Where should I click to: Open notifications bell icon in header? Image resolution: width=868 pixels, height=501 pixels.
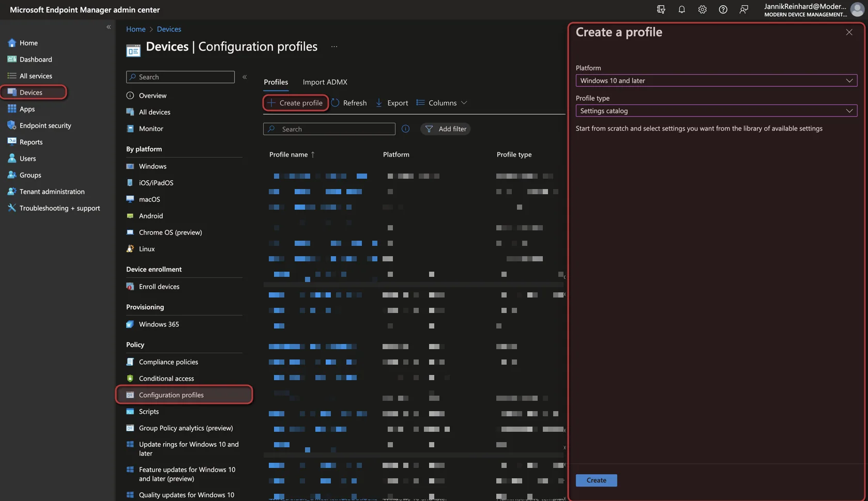[681, 9]
